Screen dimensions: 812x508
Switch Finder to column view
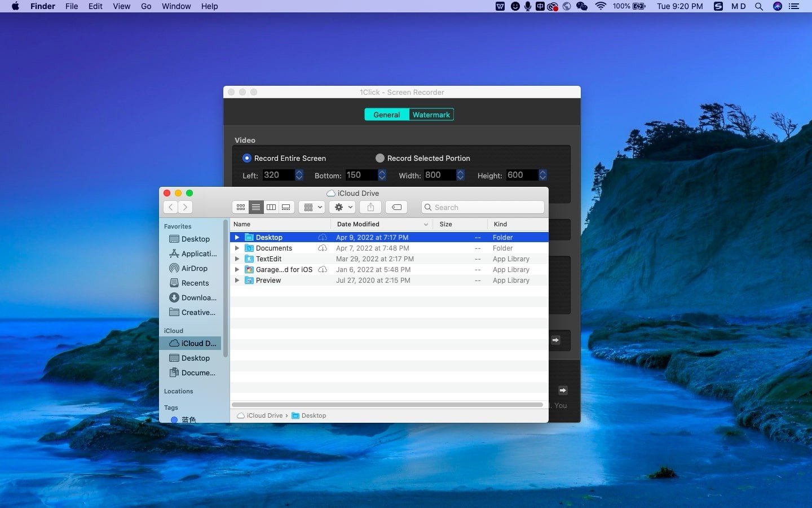point(271,207)
